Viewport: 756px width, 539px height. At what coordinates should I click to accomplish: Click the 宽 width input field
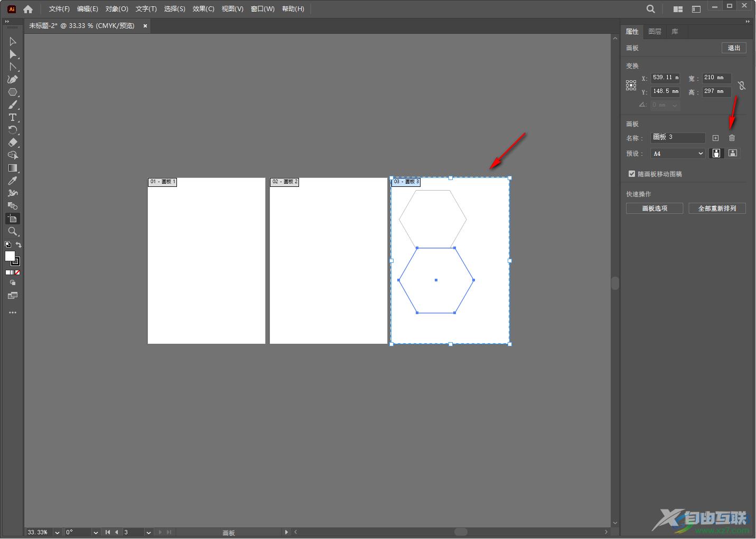(716, 78)
